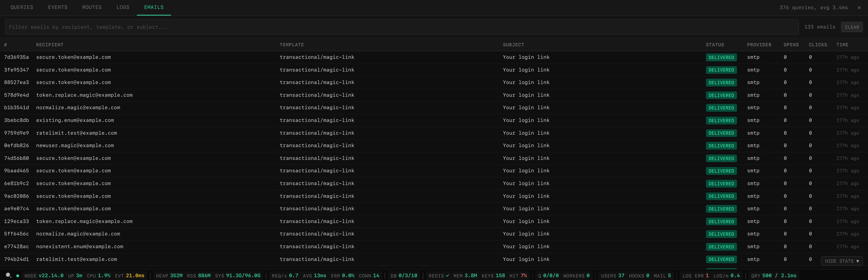Screen dimensions: 868x280
Task: Click the QRY 500 / 2.1ms stat
Action: point(773,276)
